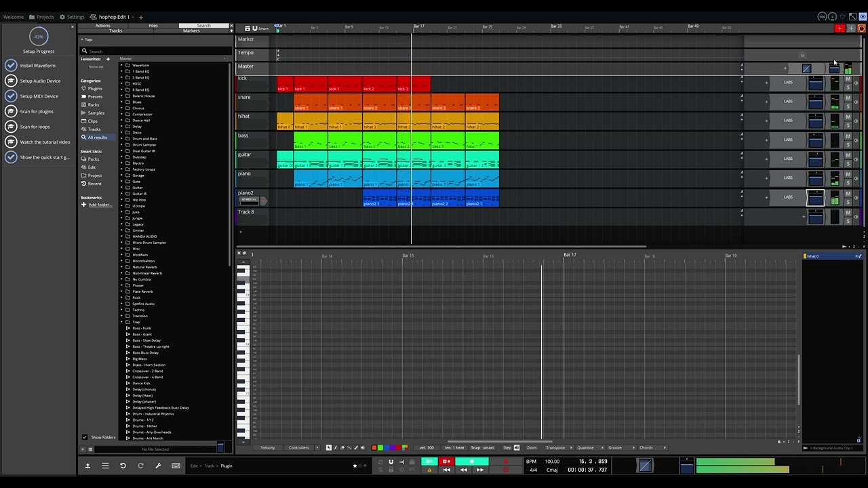Switch to the Welcome tab
Screen dimensions: 868x488
tap(13, 17)
